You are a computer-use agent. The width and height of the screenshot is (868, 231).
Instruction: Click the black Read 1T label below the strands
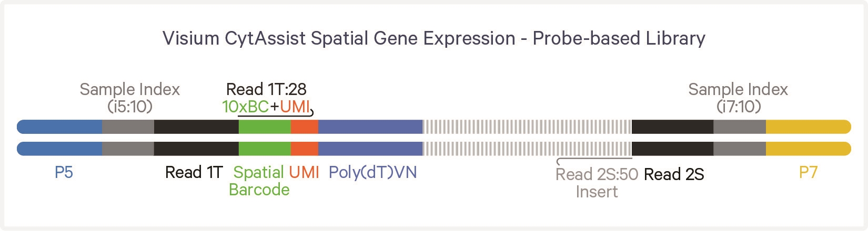click(194, 172)
